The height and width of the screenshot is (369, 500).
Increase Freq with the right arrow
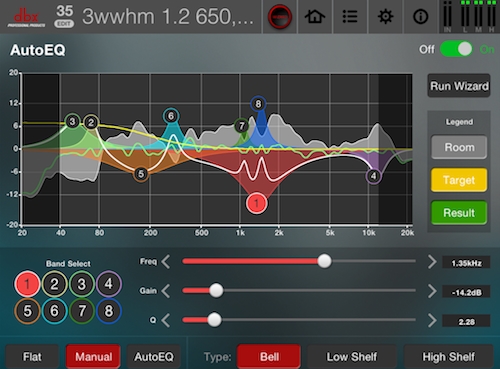point(432,262)
